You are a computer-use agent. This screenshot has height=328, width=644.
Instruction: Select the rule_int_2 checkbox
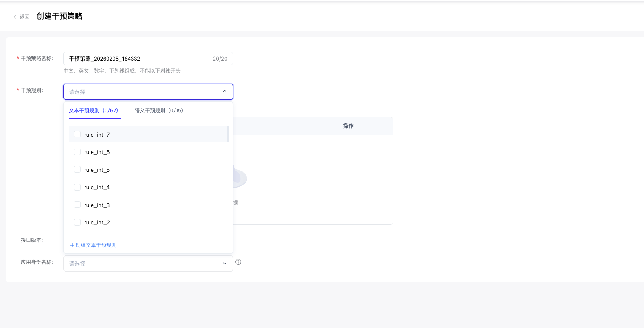77,222
